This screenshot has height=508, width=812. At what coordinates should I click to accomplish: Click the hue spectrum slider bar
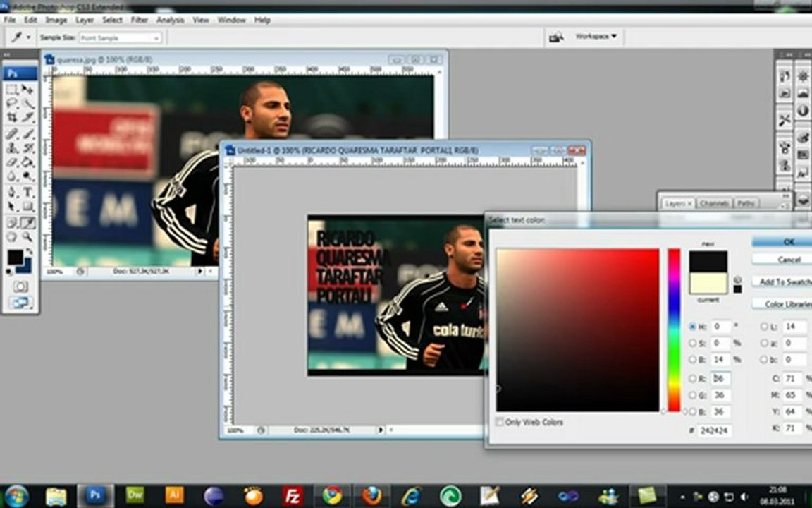coord(674,330)
